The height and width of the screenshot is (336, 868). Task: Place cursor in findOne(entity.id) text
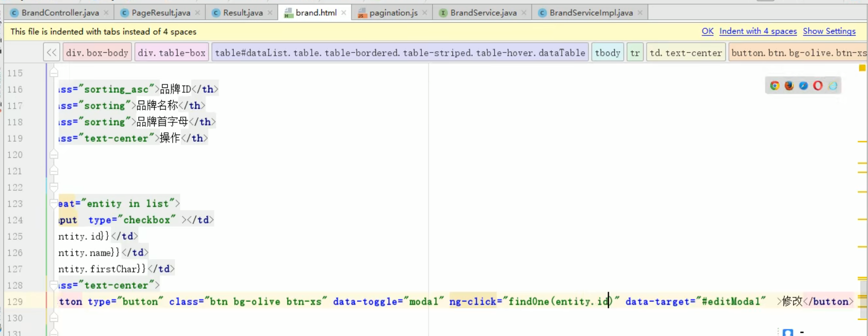click(561, 302)
